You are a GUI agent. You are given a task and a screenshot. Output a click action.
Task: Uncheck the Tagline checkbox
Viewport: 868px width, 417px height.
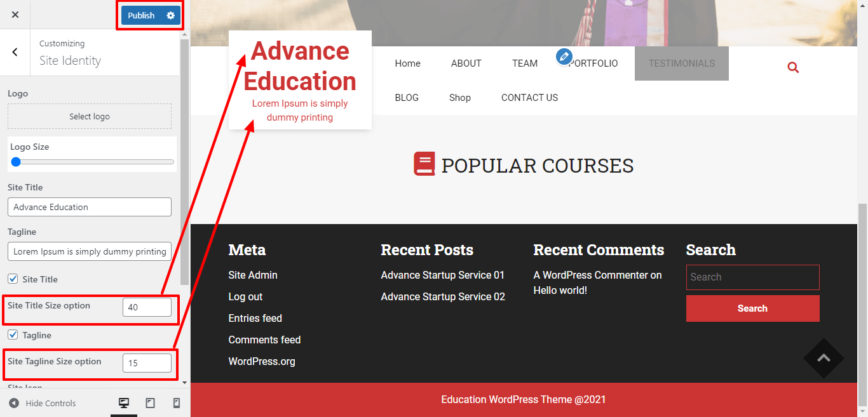tap(13, 334)
